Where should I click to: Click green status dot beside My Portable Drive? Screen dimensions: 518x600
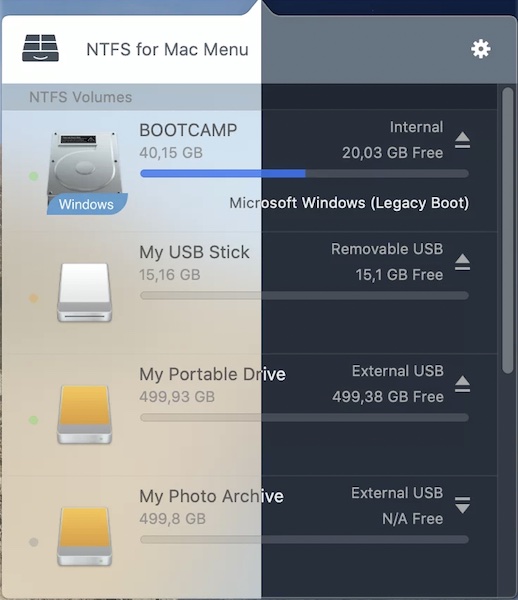34,420
